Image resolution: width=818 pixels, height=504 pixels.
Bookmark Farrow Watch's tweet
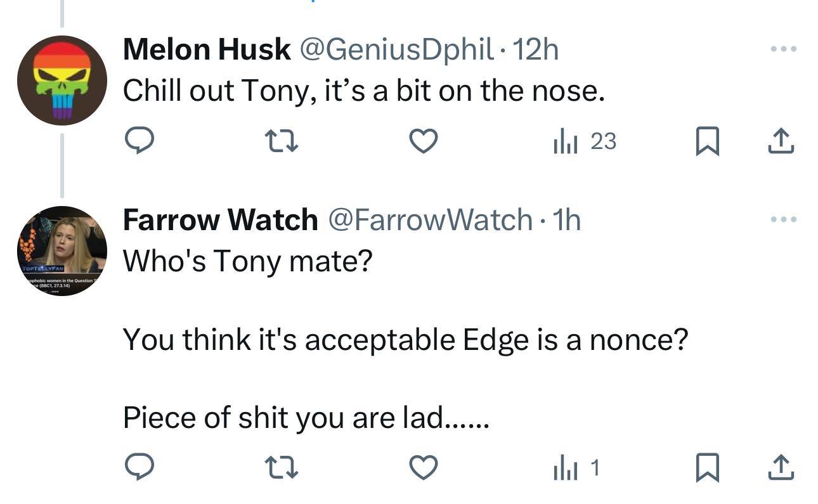pos(707,468)
